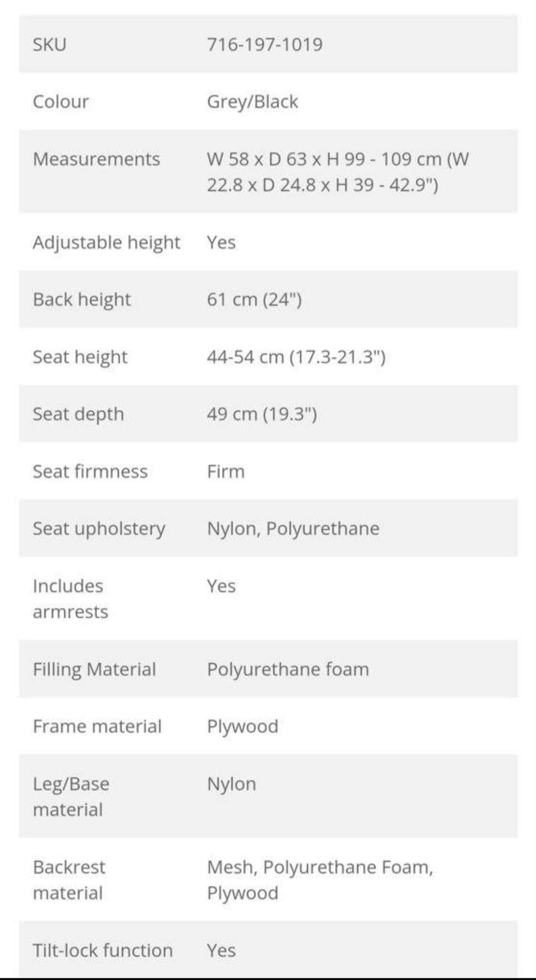
Task: Click the Nylon, Polyurethane upholstery value
Action: (293, 529)
